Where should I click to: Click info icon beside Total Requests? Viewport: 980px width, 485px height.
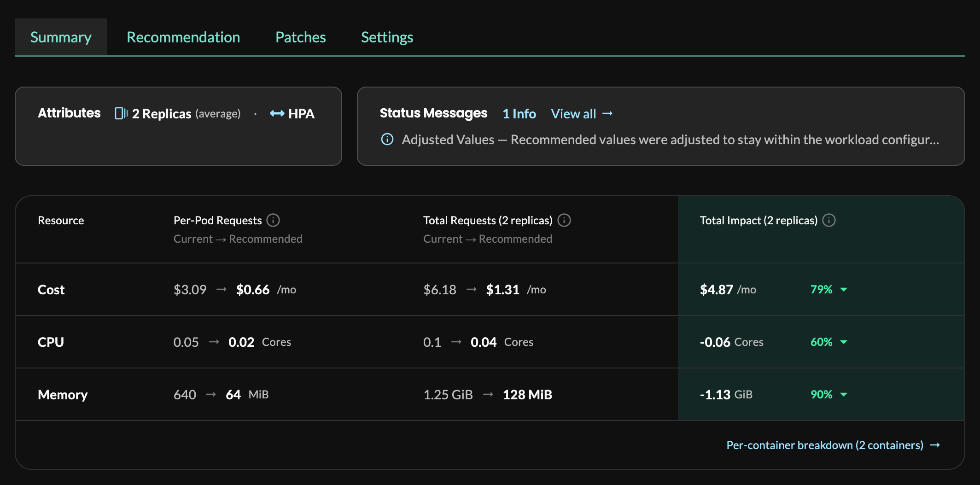click(564, 220)
